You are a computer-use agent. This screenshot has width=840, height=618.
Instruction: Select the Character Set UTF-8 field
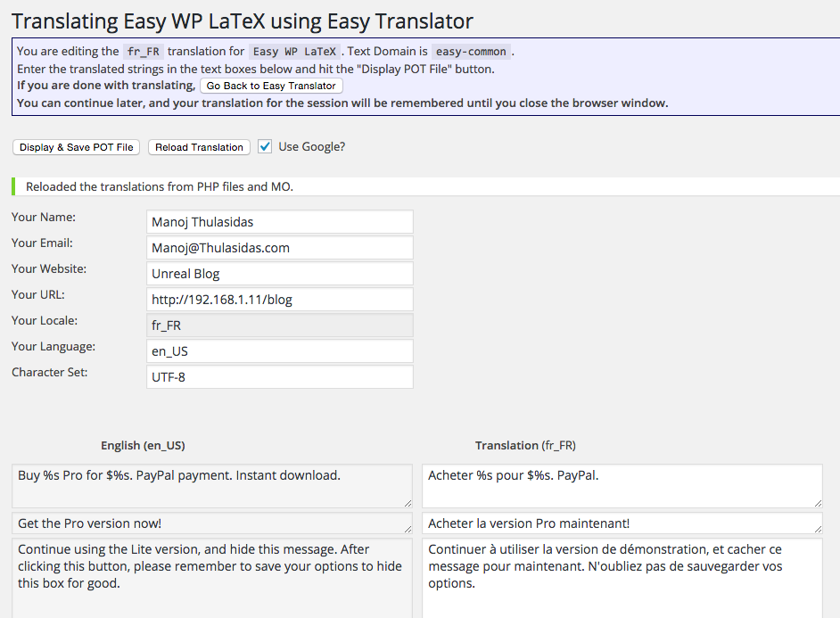pos(280,376)
